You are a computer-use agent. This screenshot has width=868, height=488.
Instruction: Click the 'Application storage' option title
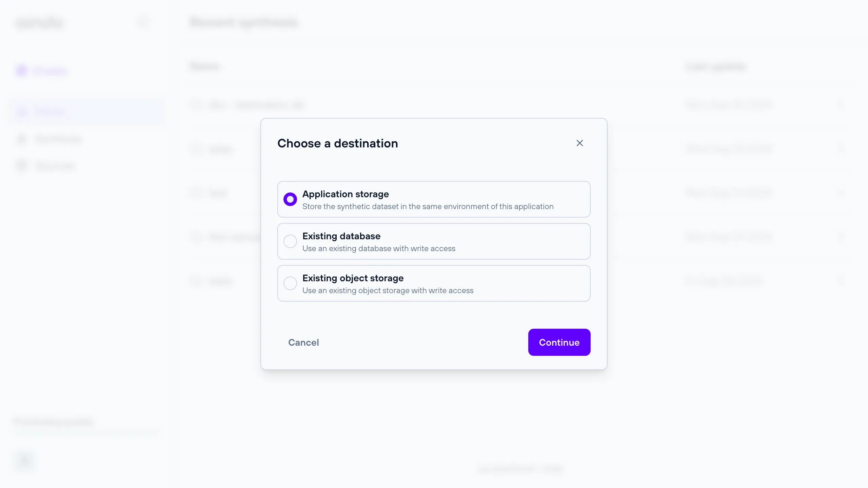pos(346,194)
